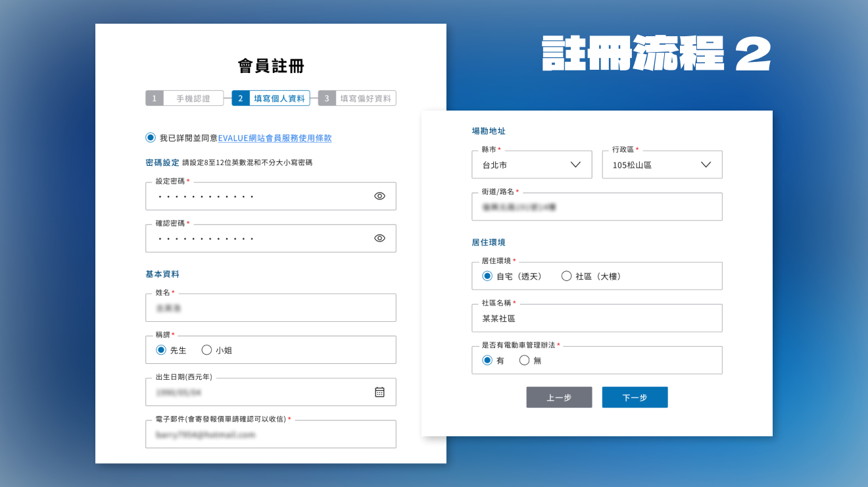Select 無 for 電動車管理辦法
Screen dimensions: 868x487
click(x=524, y=361)
